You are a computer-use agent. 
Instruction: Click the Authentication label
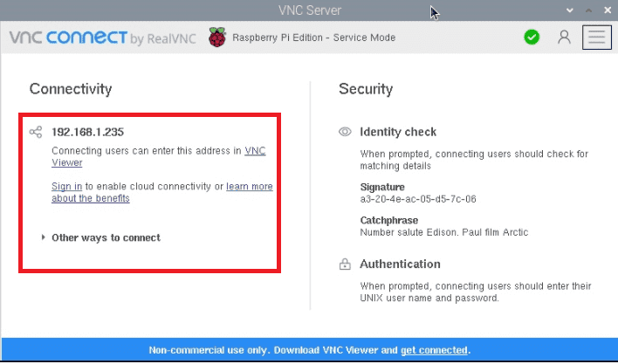[400, 264]
